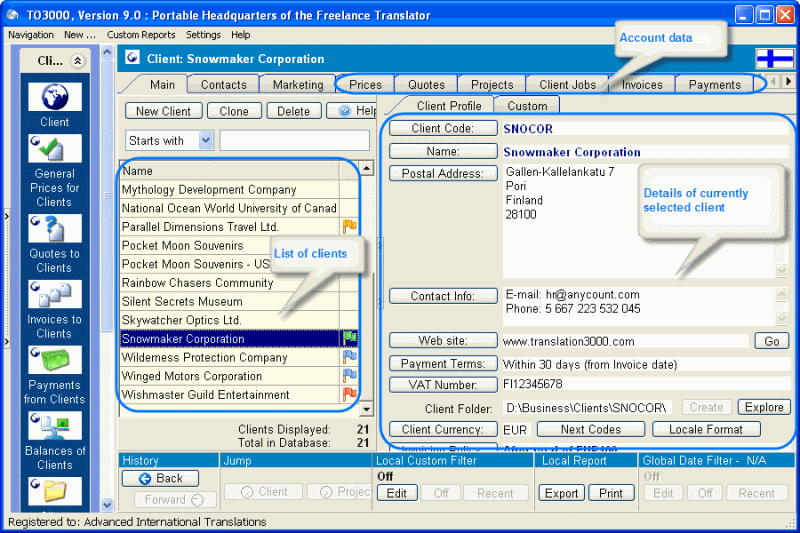
Task: Click the Clone button
Action: pos(234,111)
